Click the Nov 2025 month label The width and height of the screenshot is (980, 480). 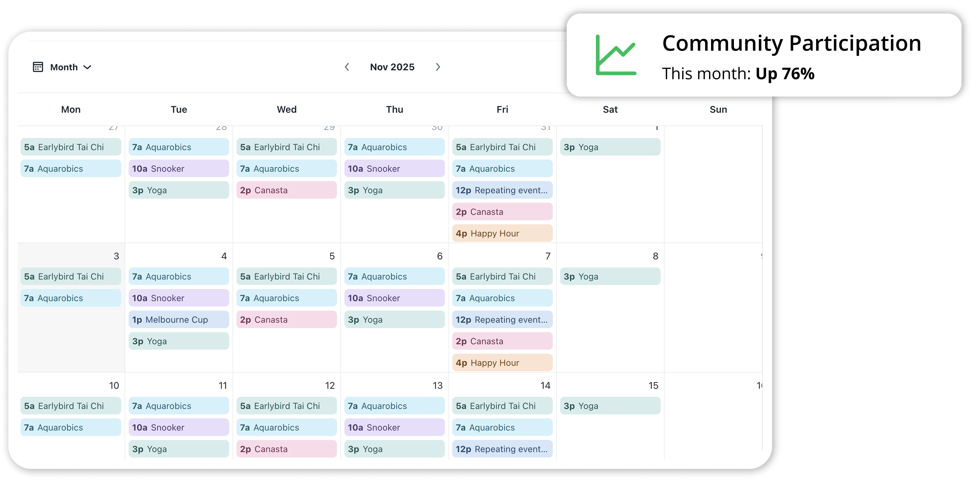click(x=392, y=67)
